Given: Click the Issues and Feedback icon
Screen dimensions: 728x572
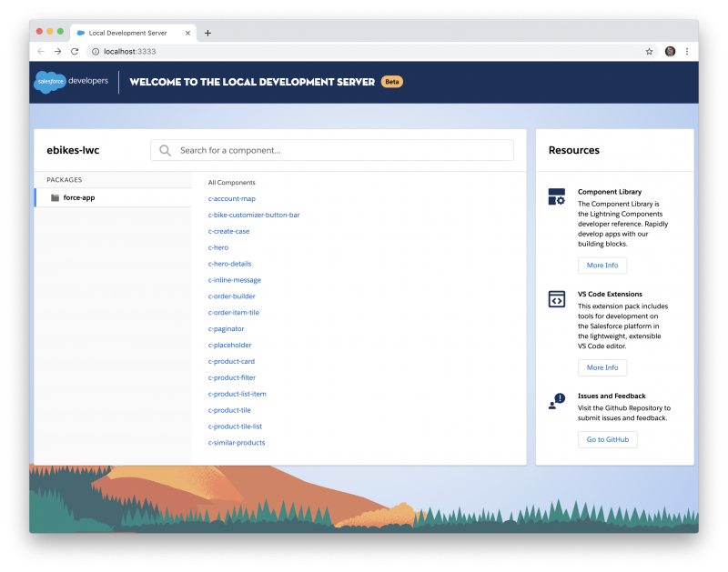Looking at the screenshot, I should point(557,401).
